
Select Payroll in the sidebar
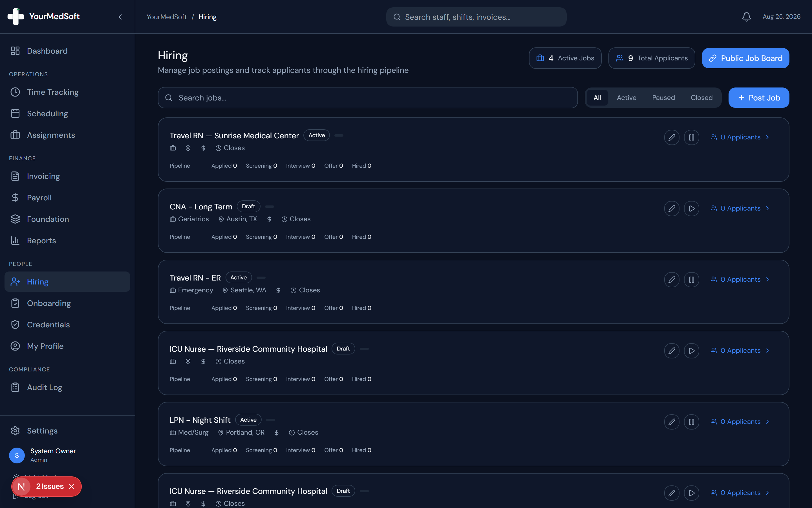tap(67, 198)
